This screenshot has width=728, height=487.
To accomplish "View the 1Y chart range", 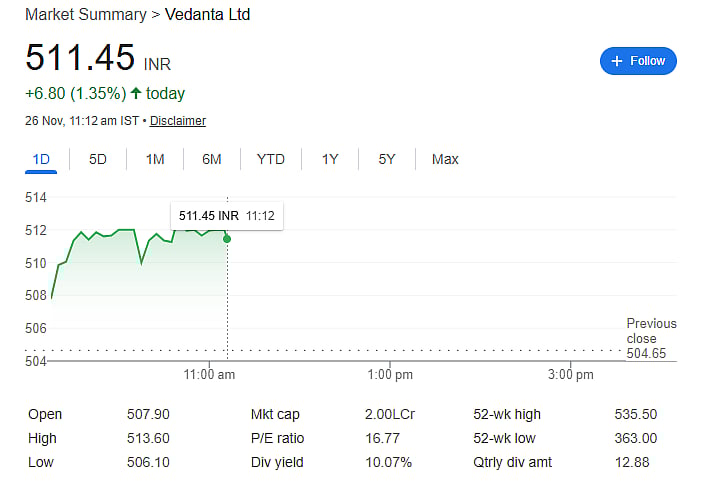I will click(330, 159).
